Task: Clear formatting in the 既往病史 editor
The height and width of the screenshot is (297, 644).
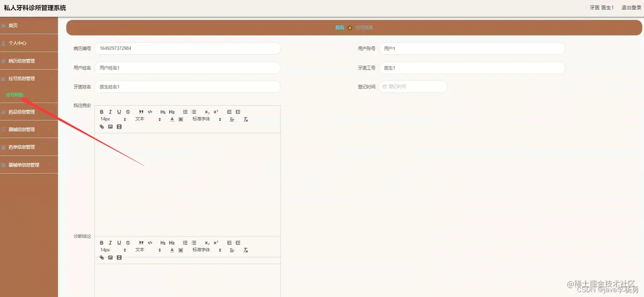Action: click(x=245, y=120)
